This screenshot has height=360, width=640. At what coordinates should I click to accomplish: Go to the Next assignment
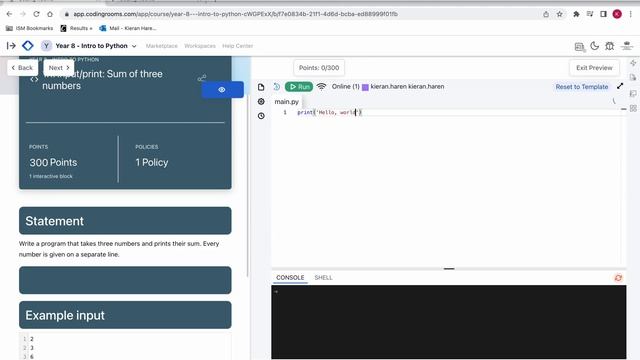[x=59, y=68]
